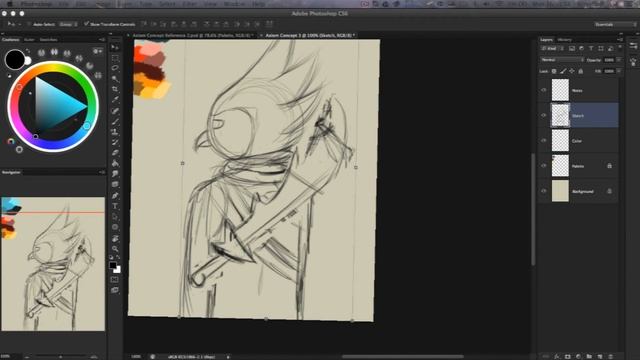Select the Notes layer row
The image size is (640, 360).
click(x=578, y=90)
